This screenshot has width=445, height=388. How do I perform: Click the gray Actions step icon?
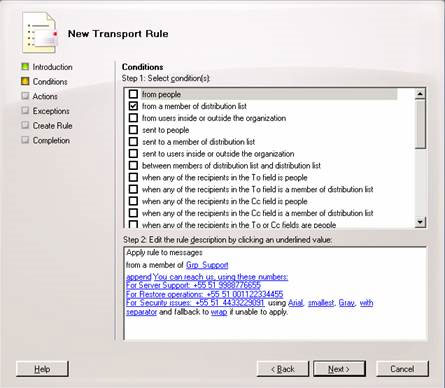pos(25,96)
